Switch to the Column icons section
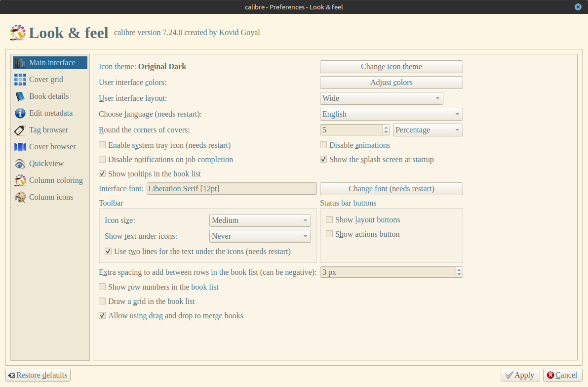The width and height of the screenshot is (588, 387). pos(50,197)
